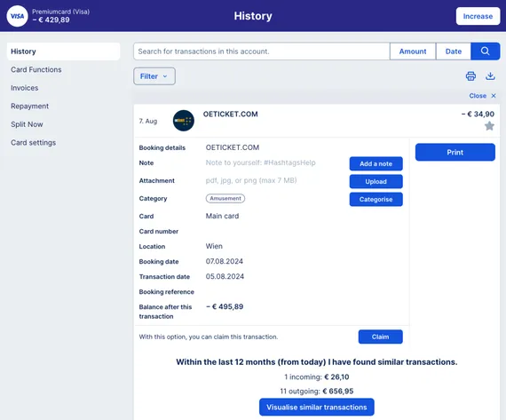This screenshot has height=420, width=506.
Task: Click the balance value – € 495,89
Action: [225, 306]
